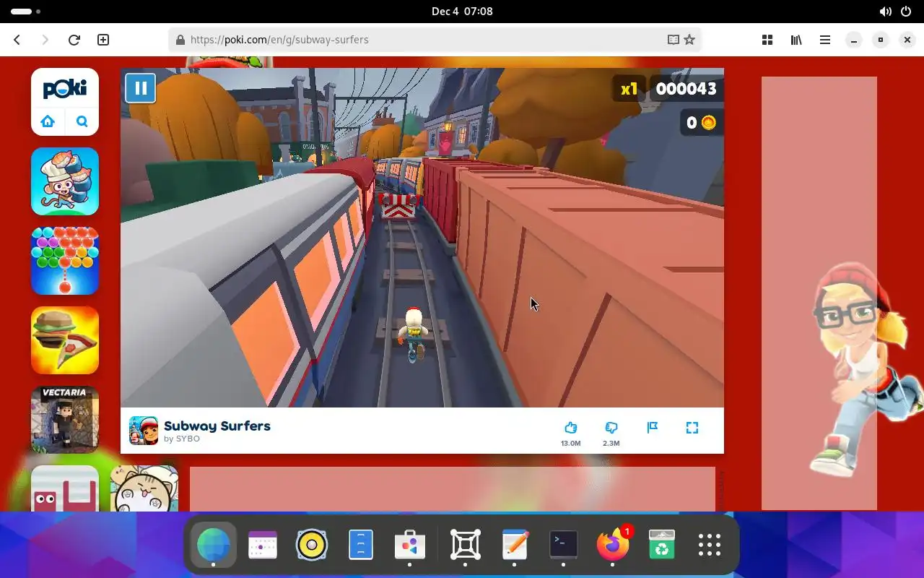The width and height of the screenshot is (924, 578).
Task: Toggle reader mode in address bar
Action: coord(674,40)
